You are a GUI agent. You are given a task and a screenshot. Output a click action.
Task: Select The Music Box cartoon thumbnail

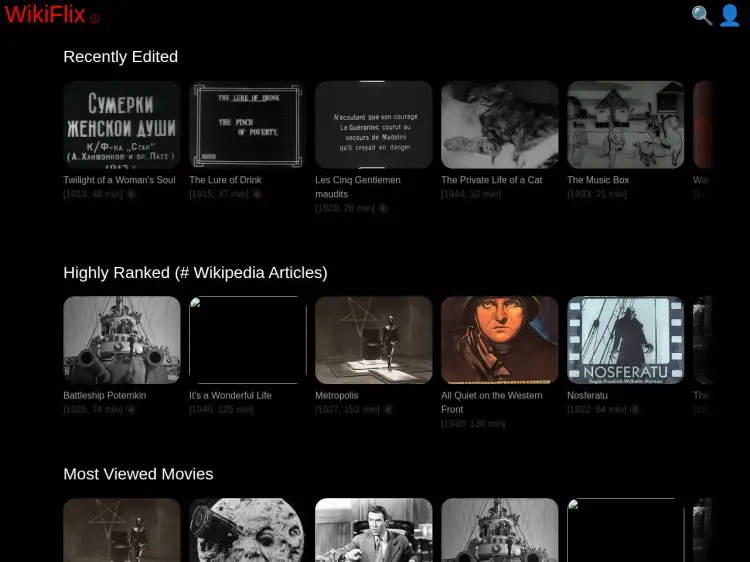point(626,125)
